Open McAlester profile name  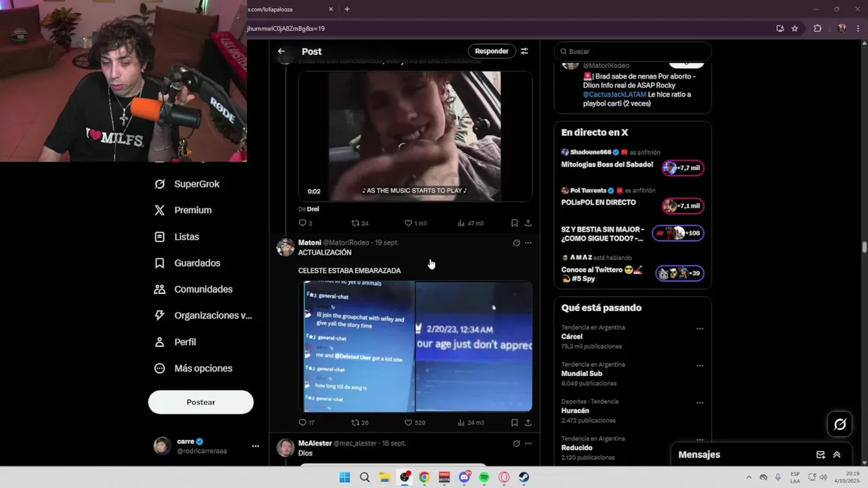pyautogui.click(x=315, y=443)
